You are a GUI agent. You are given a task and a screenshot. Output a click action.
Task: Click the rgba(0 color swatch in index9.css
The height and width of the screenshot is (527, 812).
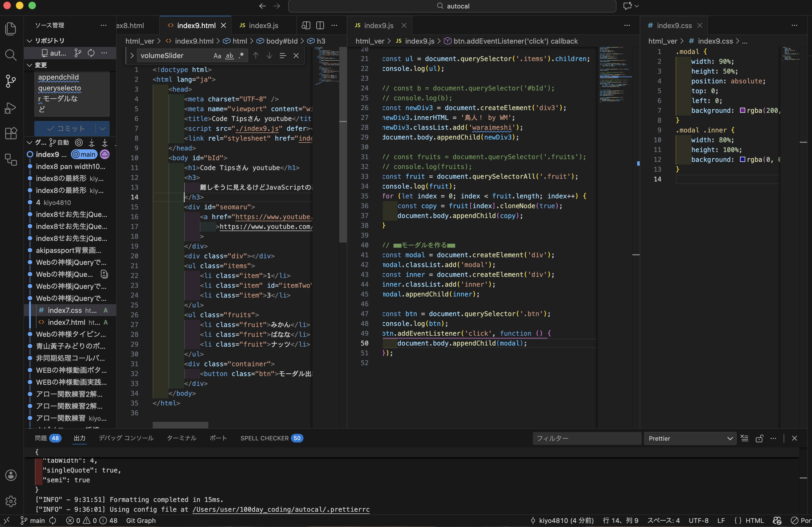point(742,159)
